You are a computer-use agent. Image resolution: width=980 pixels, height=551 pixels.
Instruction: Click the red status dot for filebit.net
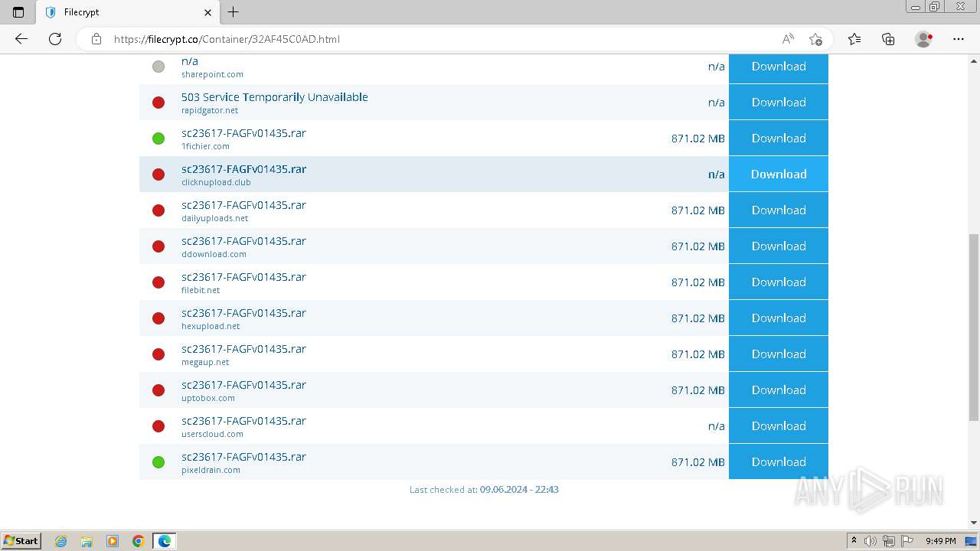click(158, 282)
